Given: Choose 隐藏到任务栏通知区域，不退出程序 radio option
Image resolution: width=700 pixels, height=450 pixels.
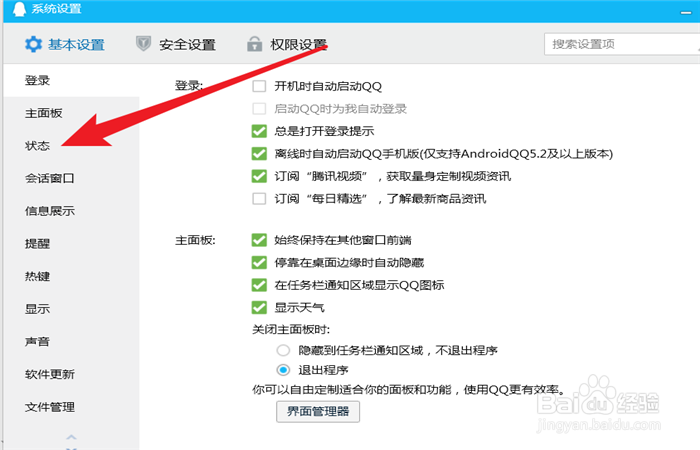Looking at the screenshot, I should click(x=283, y=350).
